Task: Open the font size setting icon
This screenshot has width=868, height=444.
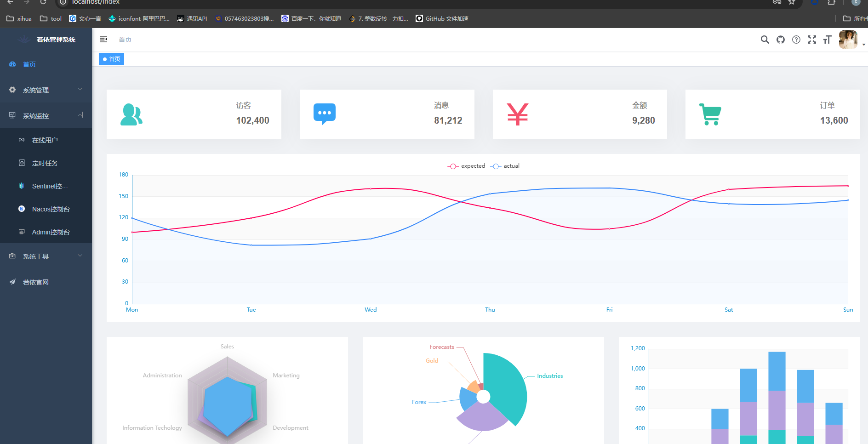Action: 828,40
